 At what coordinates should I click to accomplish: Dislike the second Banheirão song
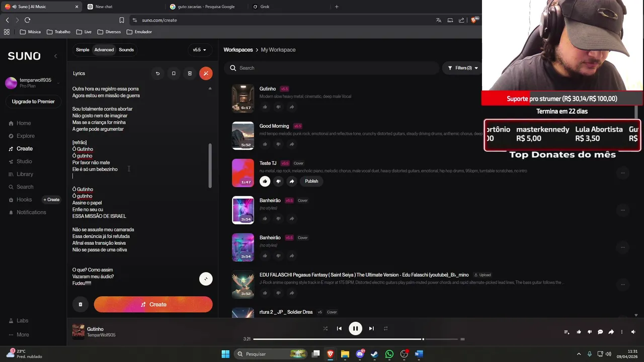pos(278,255)
